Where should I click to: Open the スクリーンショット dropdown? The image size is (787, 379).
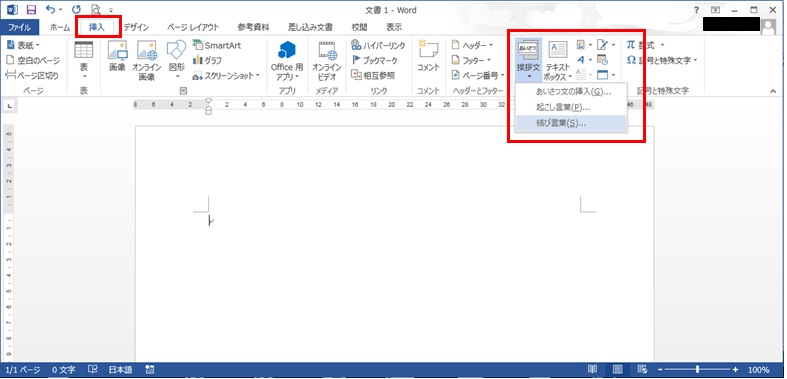(226, 75)
